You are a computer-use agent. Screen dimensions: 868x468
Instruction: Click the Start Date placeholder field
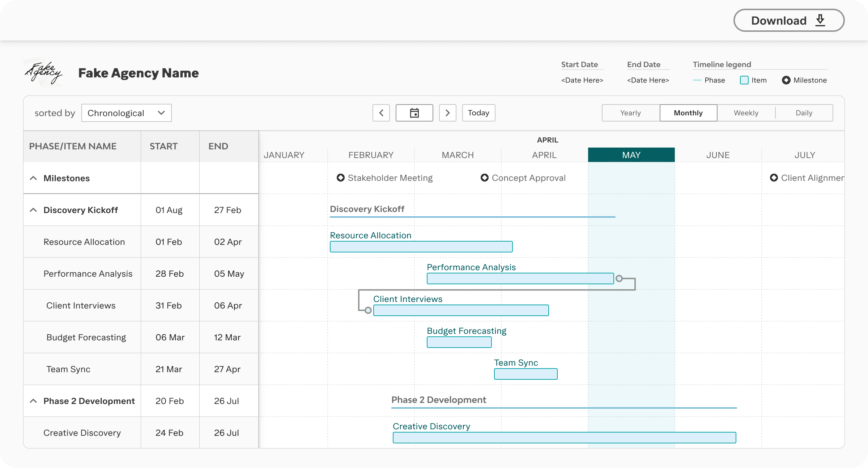click(582, 80)
